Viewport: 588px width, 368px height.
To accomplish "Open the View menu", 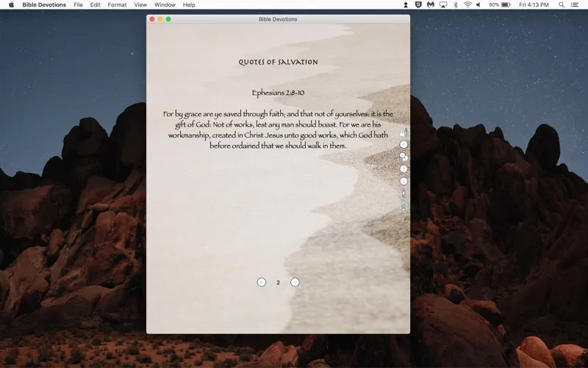I will point(140,5).
